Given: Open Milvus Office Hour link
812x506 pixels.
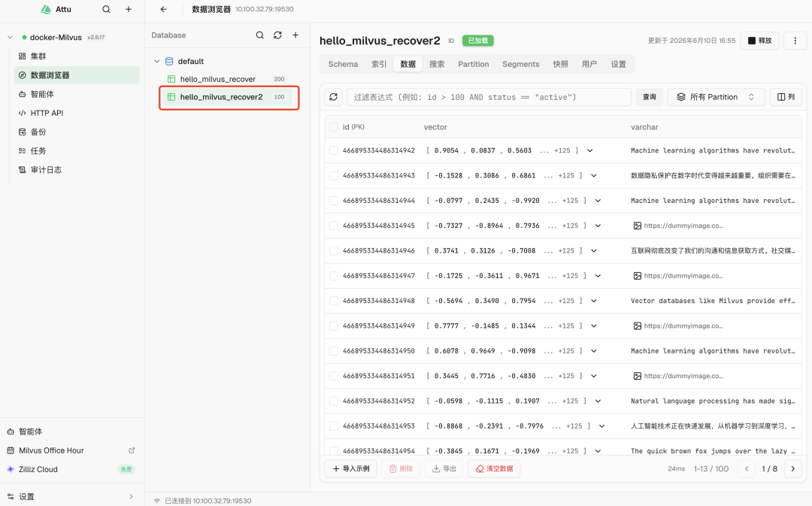Looking at the screenshot, I should 71,450.
